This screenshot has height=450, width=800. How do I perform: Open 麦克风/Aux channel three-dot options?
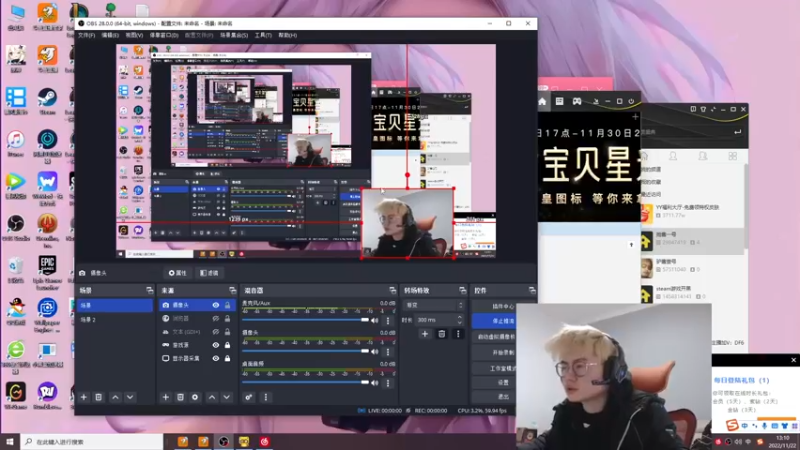[388, 320]
